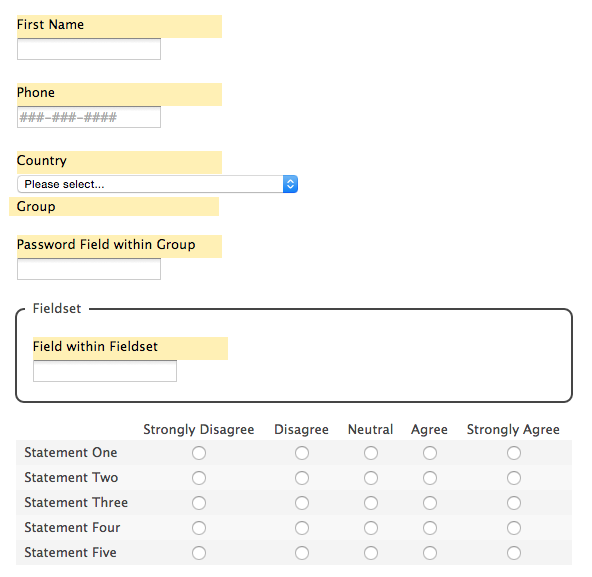The width and height of the screenshot is (592, 577).
Task: Click the Password Field within Group input
Action: click(89, 269)
